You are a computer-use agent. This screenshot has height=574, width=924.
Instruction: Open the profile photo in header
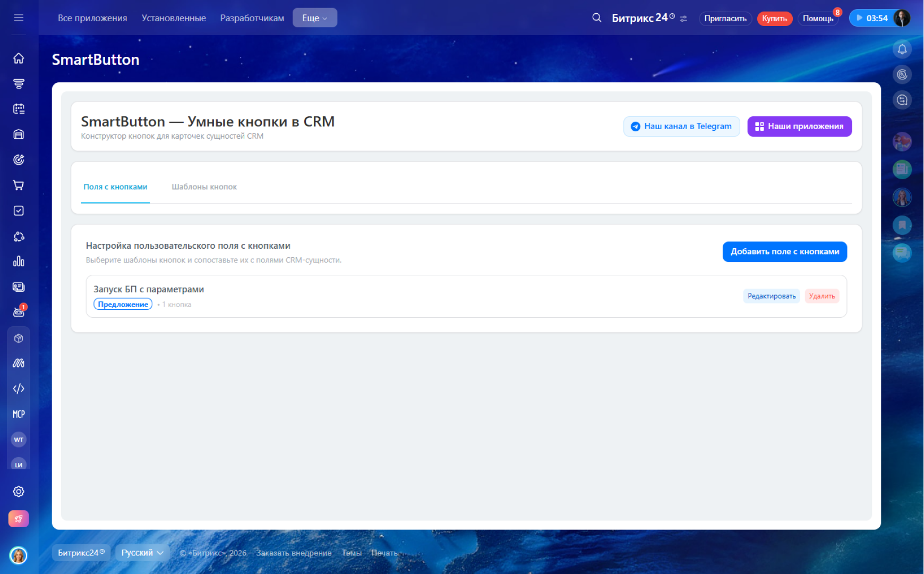pos(902,18)
